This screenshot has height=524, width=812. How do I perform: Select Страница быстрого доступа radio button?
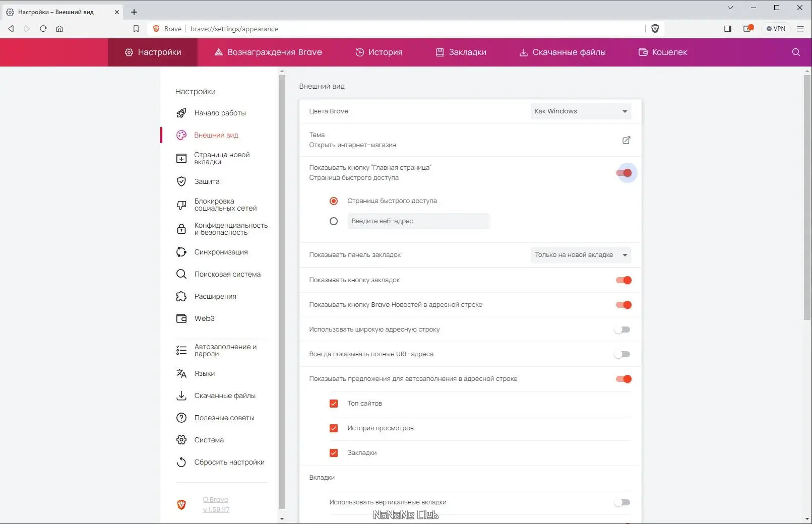[334, 201]
